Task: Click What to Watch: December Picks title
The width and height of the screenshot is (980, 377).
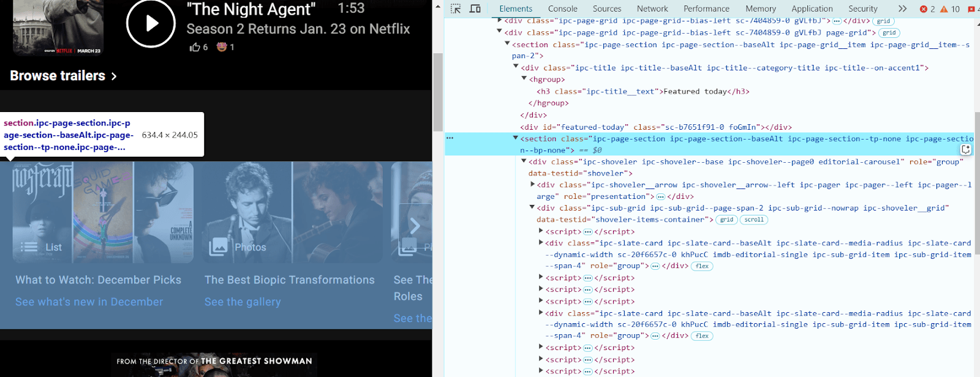Action: point(99,280)
